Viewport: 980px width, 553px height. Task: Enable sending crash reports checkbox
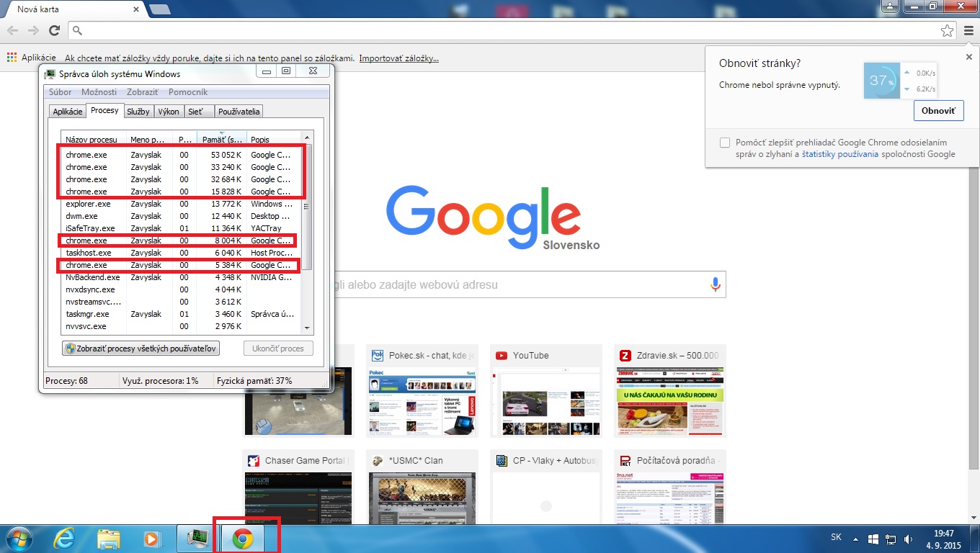[724, 143]
